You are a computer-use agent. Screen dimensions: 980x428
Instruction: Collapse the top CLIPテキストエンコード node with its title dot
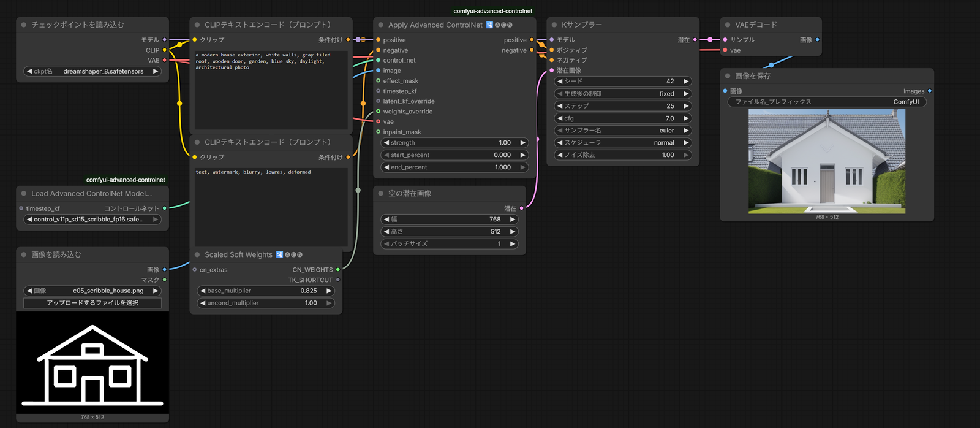(x=197, y=25)
